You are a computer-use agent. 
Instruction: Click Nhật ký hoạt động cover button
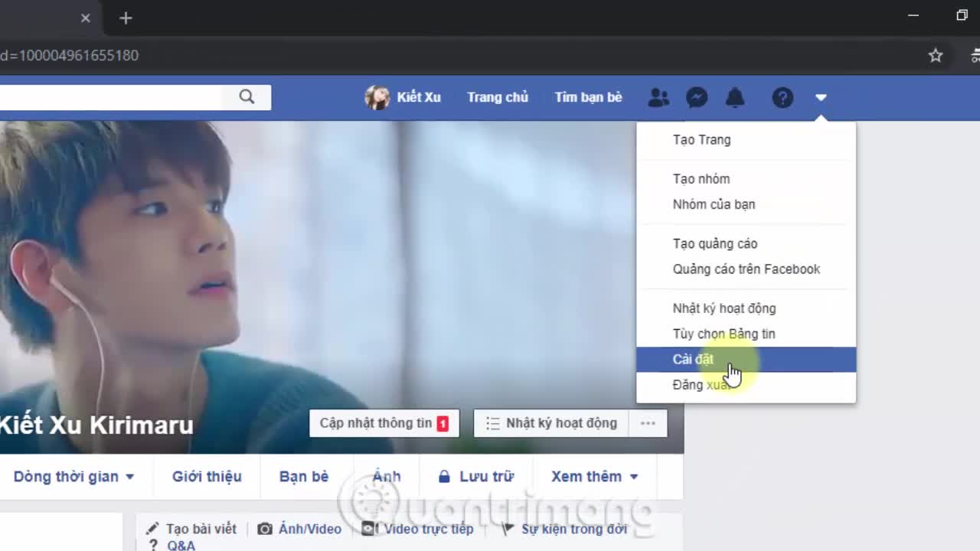click(551, 423)
